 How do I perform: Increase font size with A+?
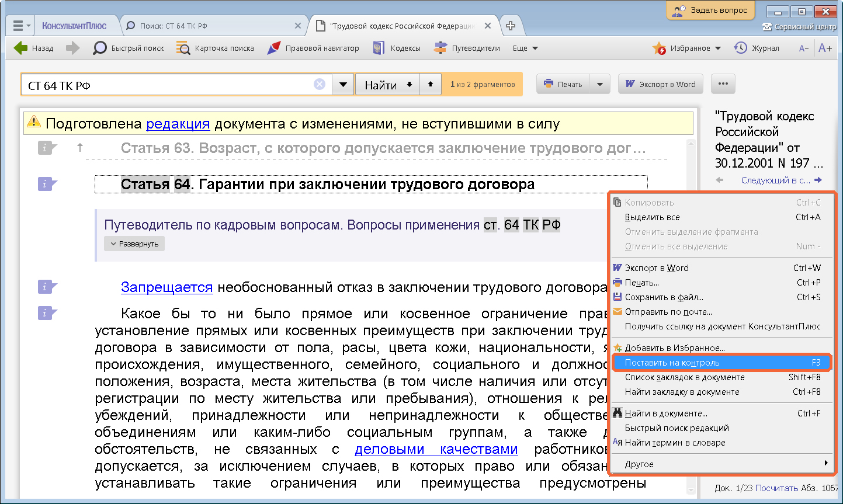point(825,48)
